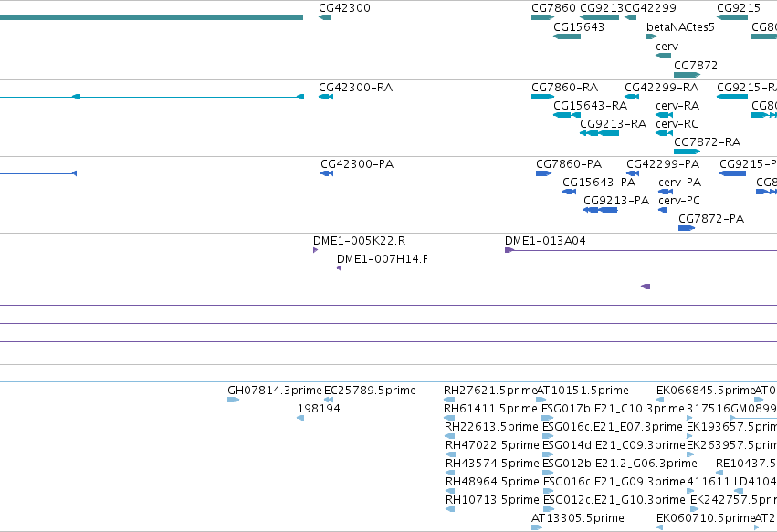Select the RH47022.5prime EST label
The width and height of the screenshot is (777, 532).
click(x=492, y=445)
